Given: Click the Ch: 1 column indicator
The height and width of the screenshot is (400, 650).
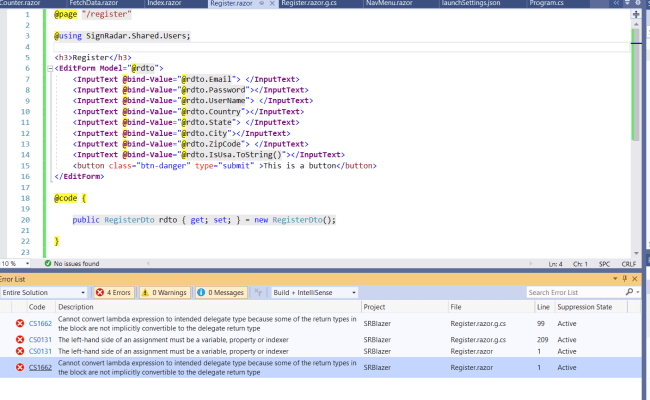Looking at the screenshot, I should [x=580, y=264].
